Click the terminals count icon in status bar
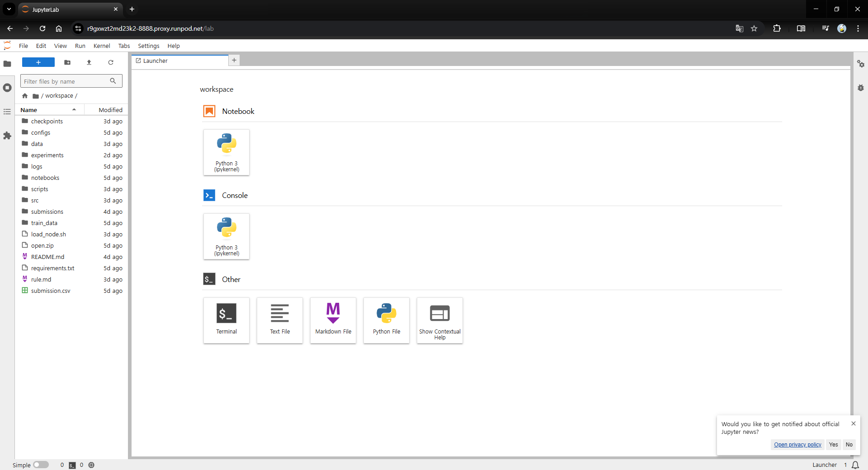 point(72,465)
